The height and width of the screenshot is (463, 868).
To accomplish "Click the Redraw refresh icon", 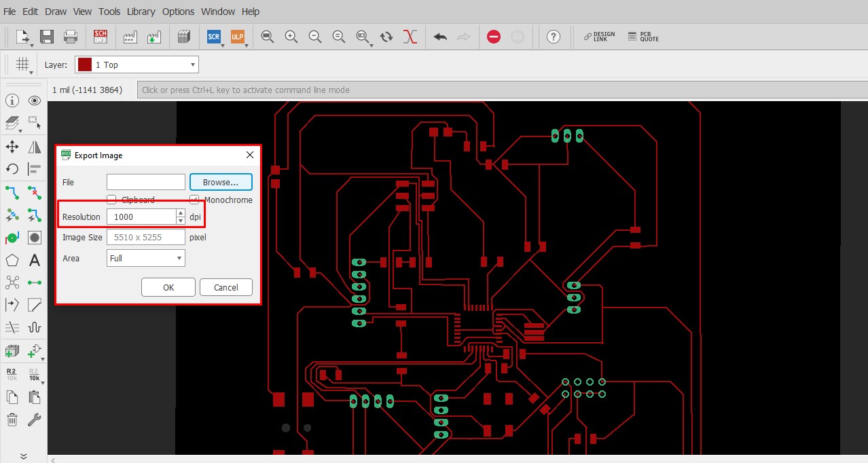I will pyautogui.click(x=386, y=37).
